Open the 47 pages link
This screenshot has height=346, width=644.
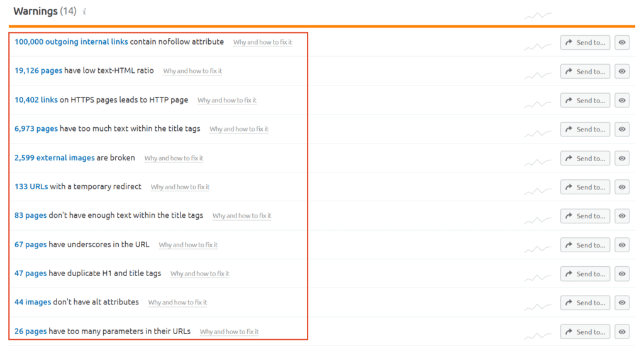(30, 273)
